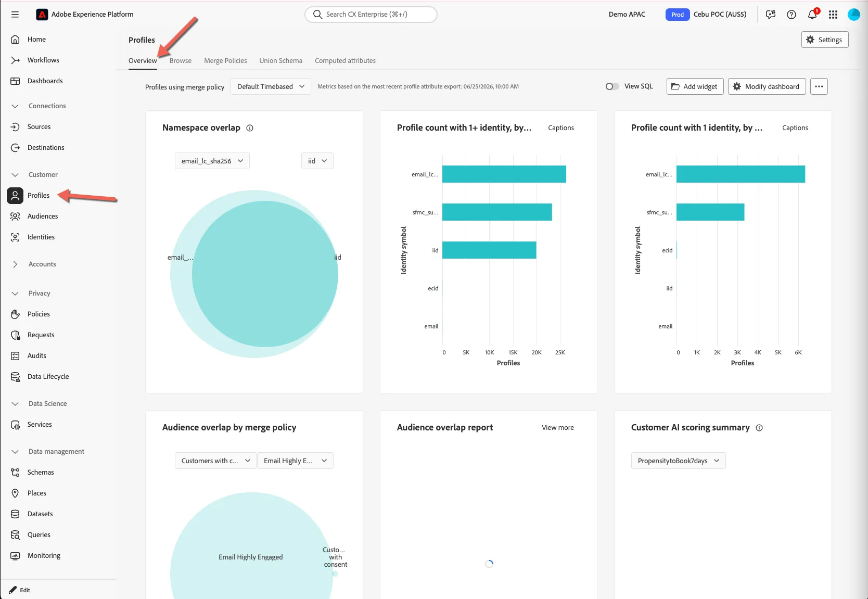868x599 pixels.
Task: Open the help question mark icon
Action: point(792,15)
